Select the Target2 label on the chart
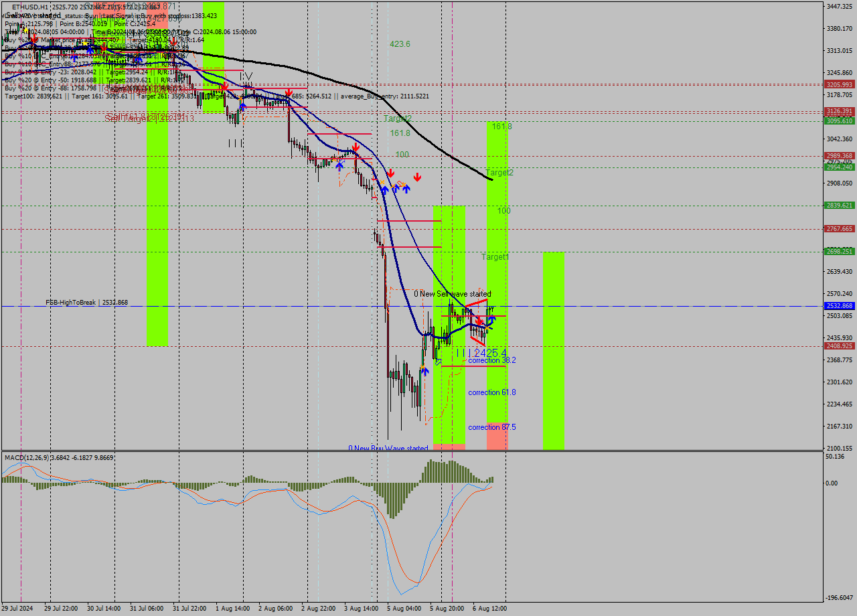This screenshot has height=616, width=857. (x=501, y=173)
